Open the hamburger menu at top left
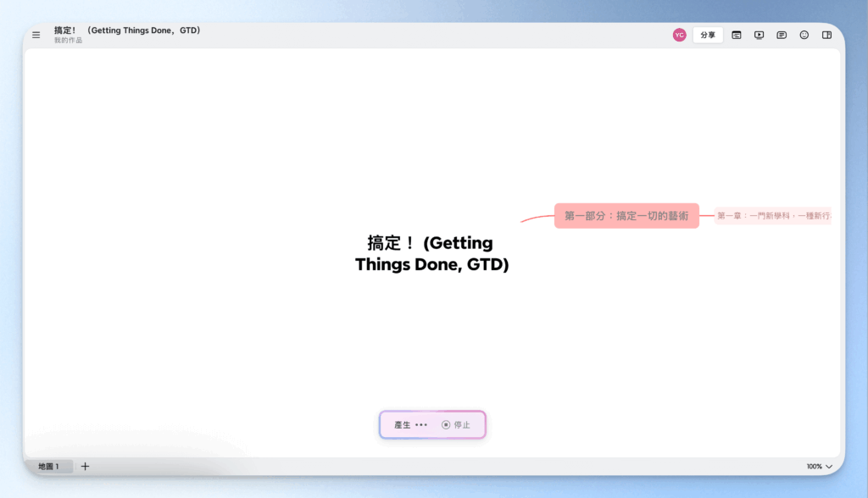Viewport: 868px width, 498px height. point(36,35)
